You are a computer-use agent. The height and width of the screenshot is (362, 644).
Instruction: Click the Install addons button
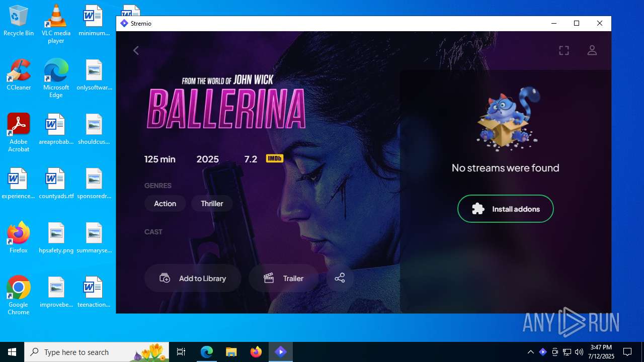click(x=505, y=209)
